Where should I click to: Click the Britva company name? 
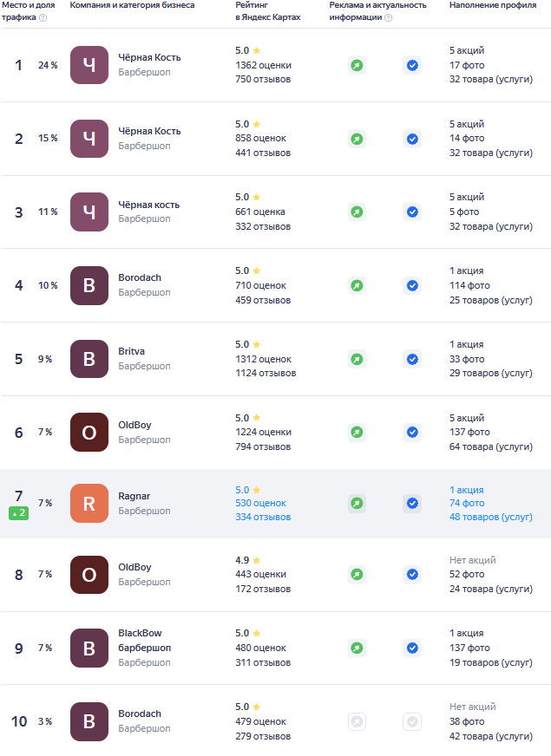click(132, 351)
